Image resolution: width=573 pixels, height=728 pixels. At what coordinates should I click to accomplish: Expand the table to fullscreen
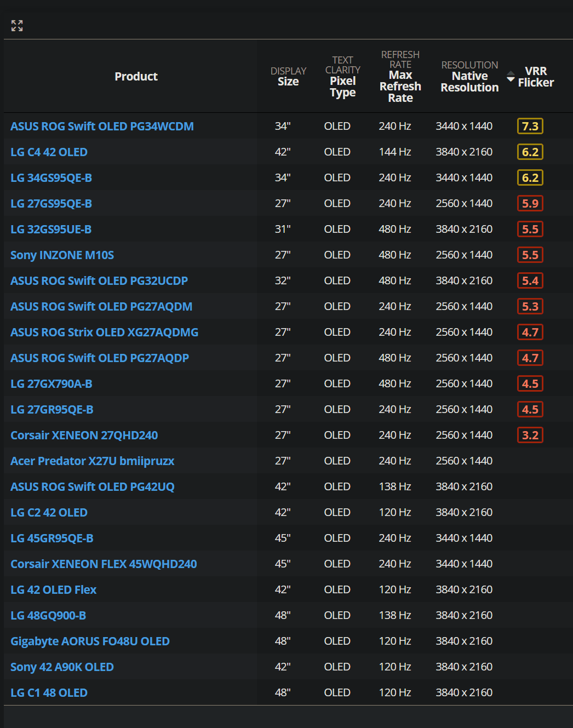tap(17, 26)
